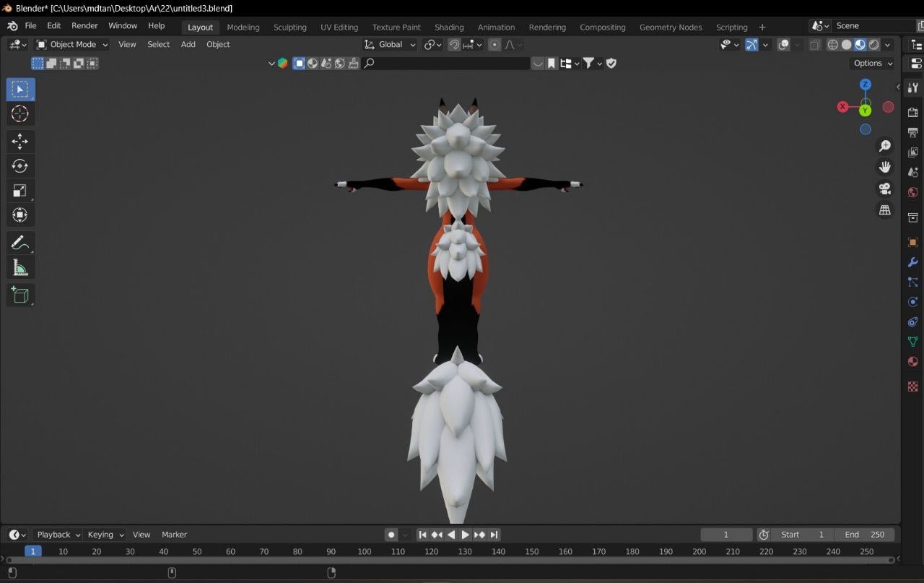Select the Add Cube tool
Screen dimensions: 924x583
tap(20, 295)
